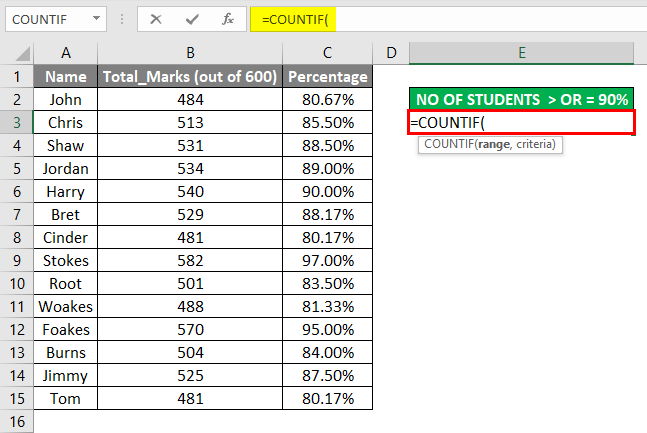This screenshot has height=433, width=647.
Task: Click the Select All corner triangle
Action: point(16,52)
